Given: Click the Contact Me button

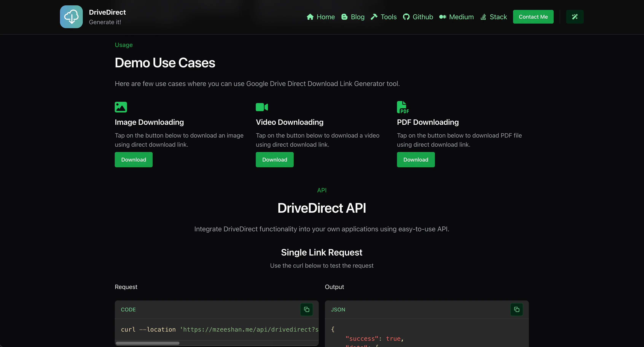Looking at the screenshot, I should point(533,17).
